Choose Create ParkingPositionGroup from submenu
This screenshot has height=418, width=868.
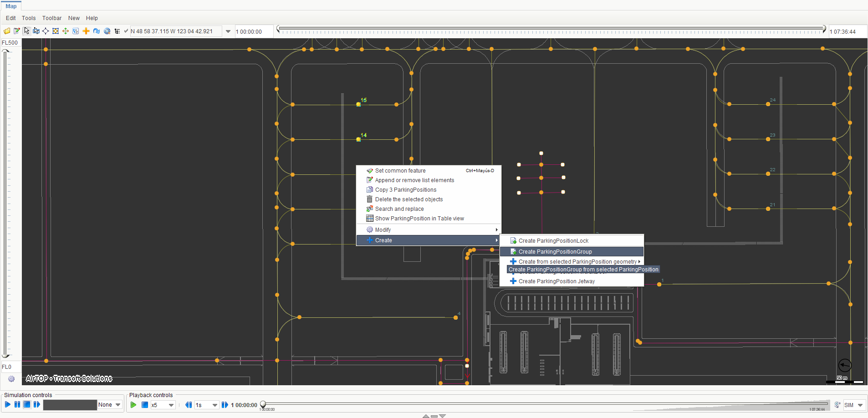pos(555,252)
